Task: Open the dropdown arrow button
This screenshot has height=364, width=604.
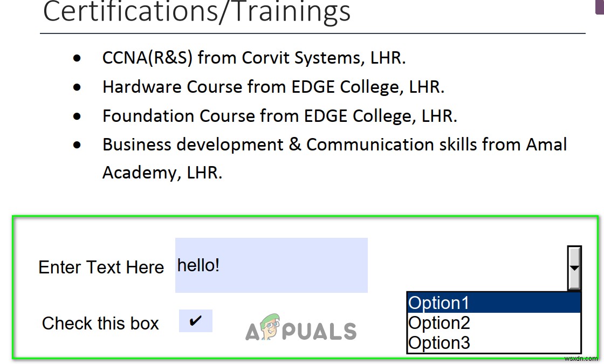Action: coord(574,268)
